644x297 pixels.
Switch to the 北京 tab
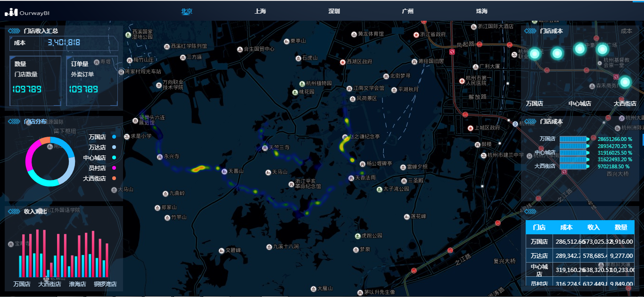point(187,11)
